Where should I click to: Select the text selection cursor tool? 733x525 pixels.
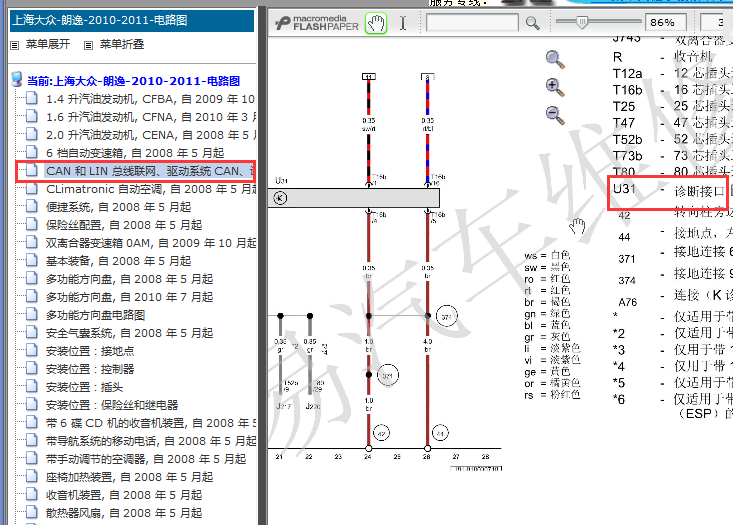tap(403, 23)
